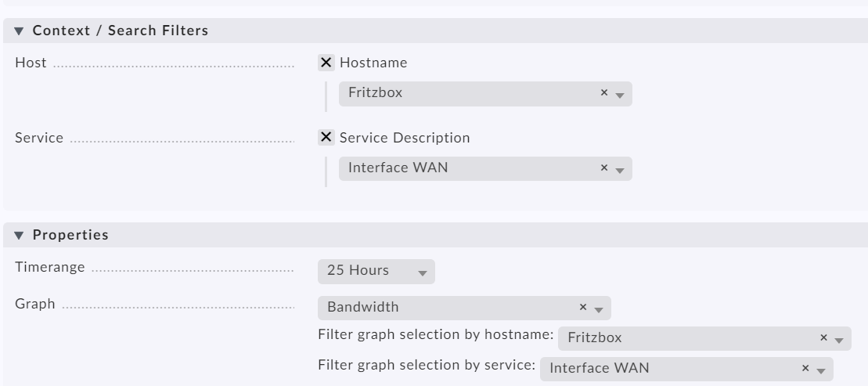Click the Bandwidth graph field text

pos(362,307)
